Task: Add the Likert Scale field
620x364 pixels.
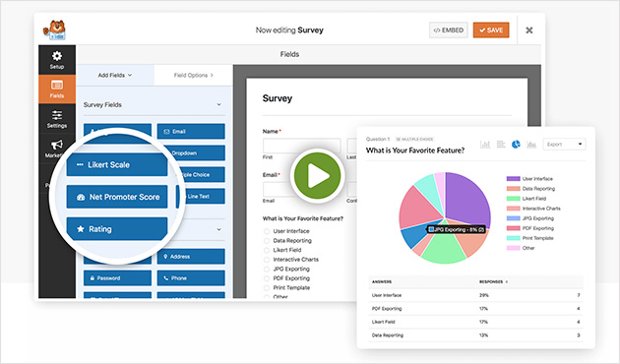Action: pyautogui.click(x=117, y=165)
